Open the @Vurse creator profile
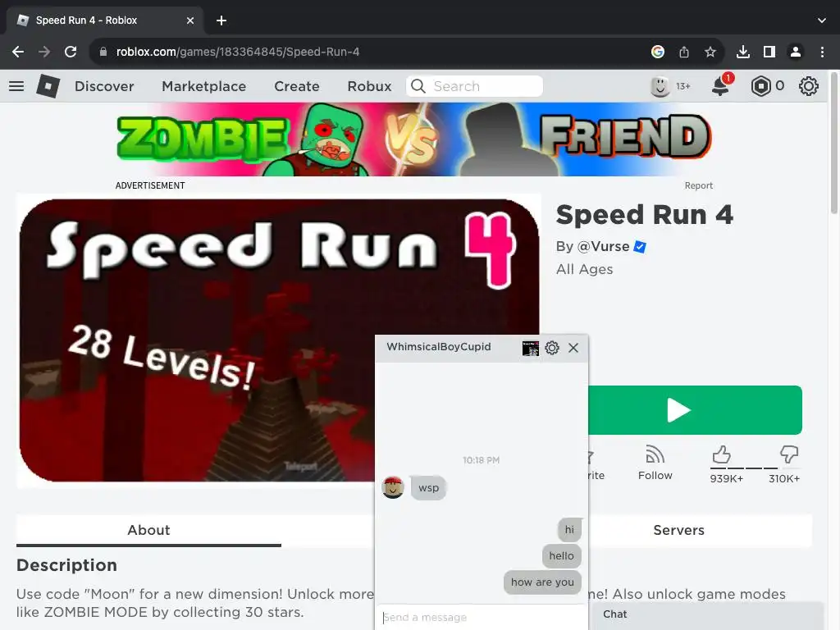Screen dimensions: 840x630 coord(603,246)
